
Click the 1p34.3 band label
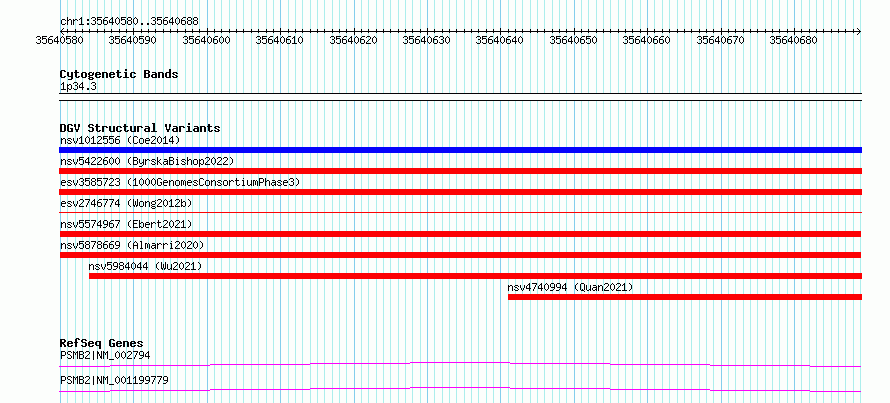(x=76, y=86)
